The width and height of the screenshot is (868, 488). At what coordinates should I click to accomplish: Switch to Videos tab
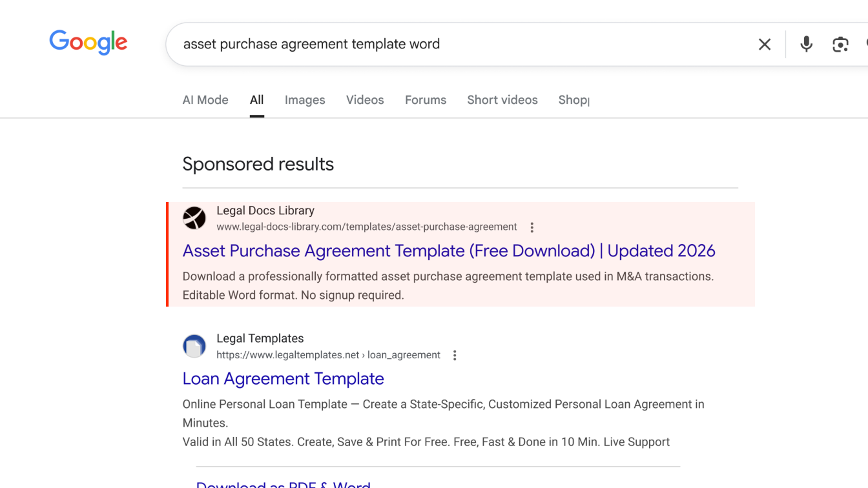365,100
